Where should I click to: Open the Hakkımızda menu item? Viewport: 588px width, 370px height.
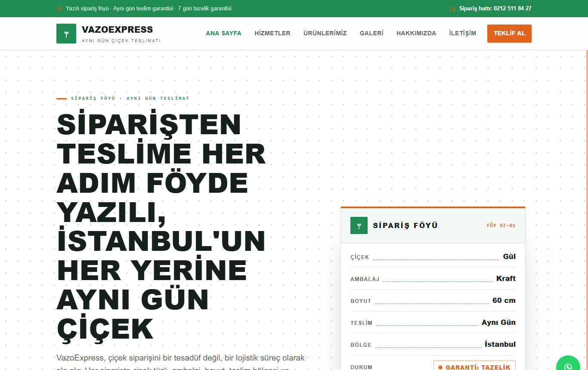[x=416, y=33]
